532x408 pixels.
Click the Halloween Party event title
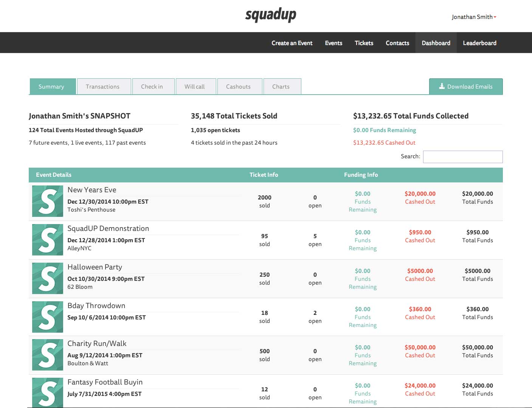(95, 267)
